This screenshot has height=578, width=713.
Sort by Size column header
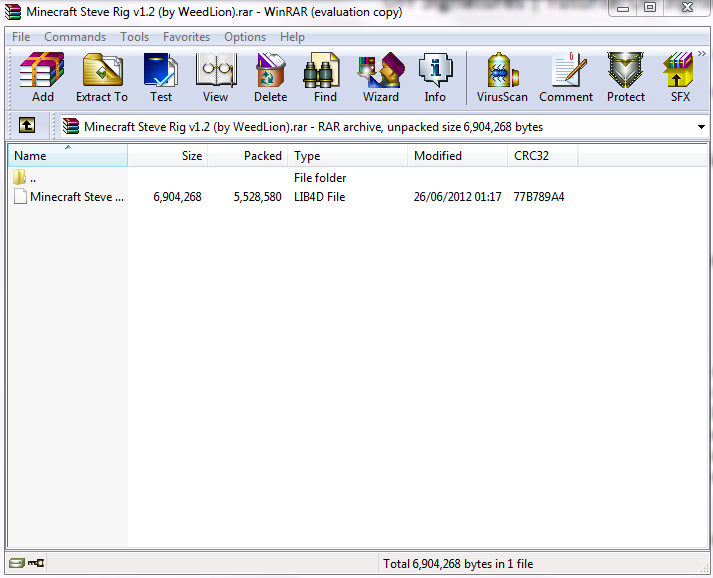click(x=168, y=156)
